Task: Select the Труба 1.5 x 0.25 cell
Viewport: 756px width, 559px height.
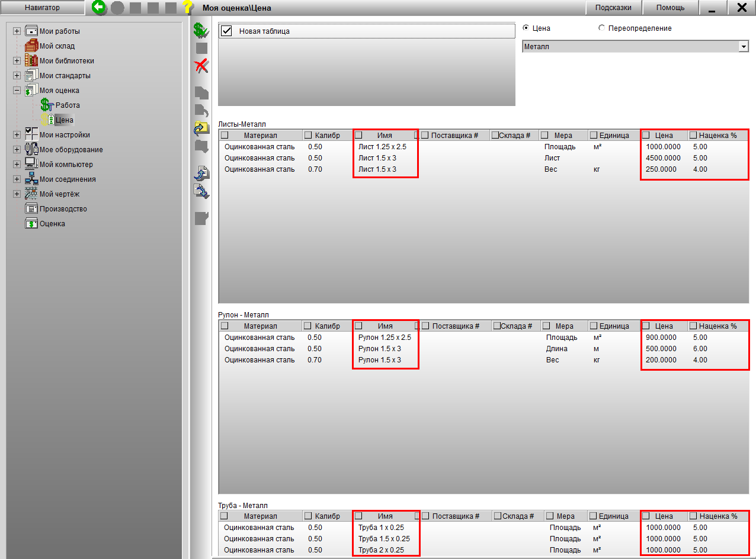Action: click(383, 538)
